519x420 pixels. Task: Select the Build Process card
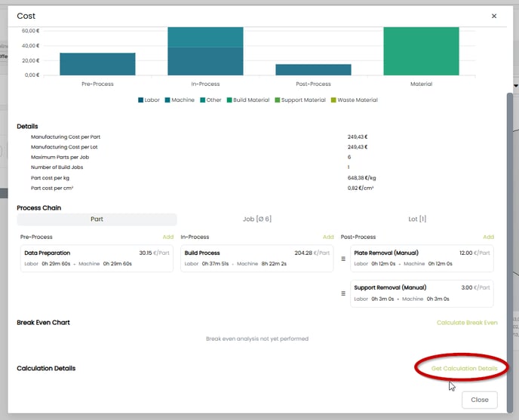[256, 258]
